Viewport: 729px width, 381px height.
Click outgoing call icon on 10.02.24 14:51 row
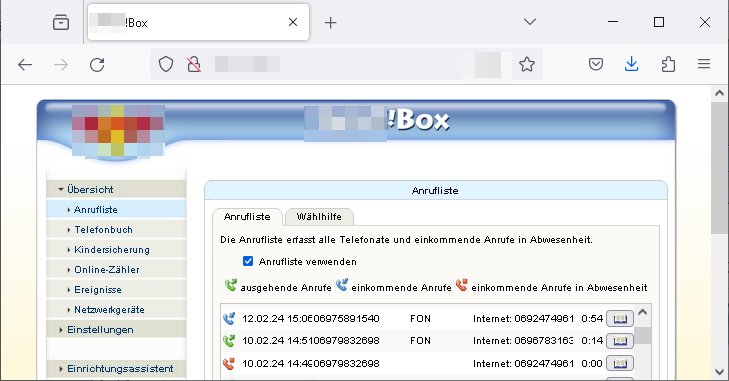229,341
